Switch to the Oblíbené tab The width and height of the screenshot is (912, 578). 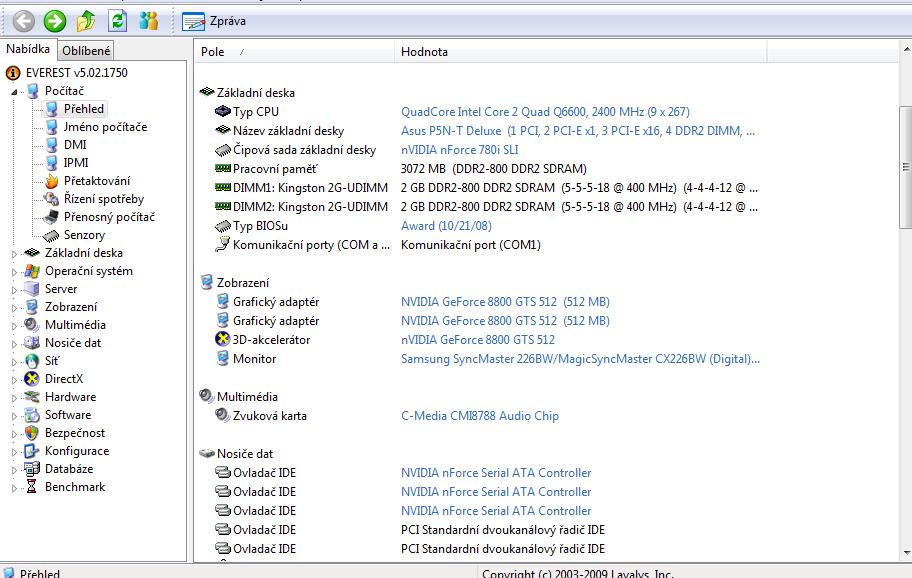point(86,50)
